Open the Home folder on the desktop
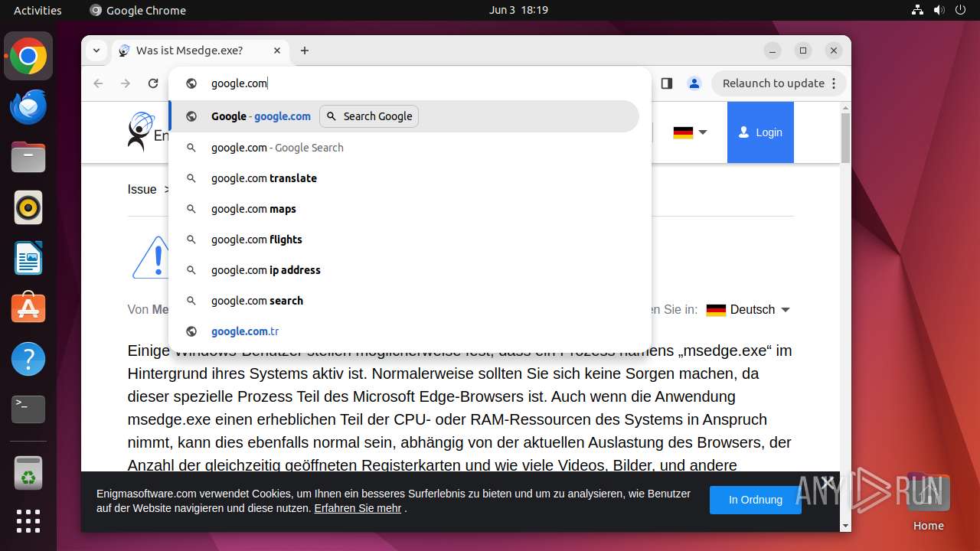This screenshot has width=980, height=551. pos(928,501)
